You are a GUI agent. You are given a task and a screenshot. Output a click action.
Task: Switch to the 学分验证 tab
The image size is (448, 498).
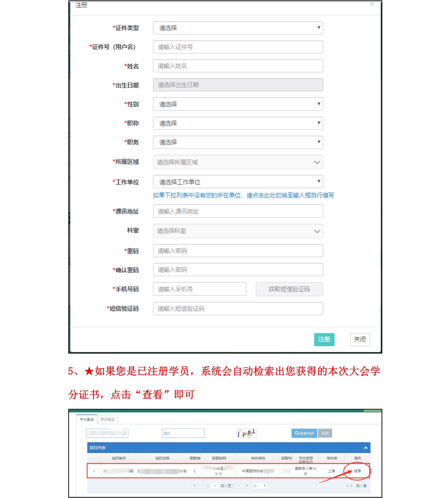click(108, 419)
